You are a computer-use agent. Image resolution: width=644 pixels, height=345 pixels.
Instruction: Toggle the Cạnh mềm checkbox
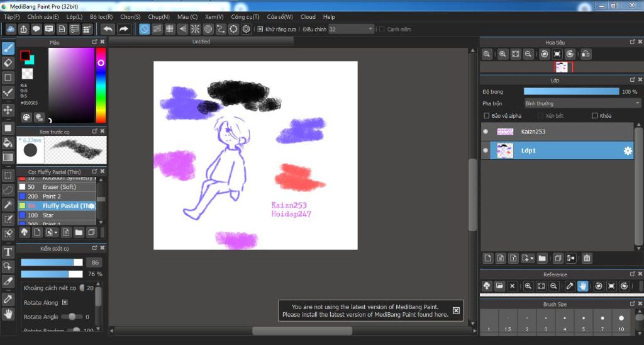coord(382,29)
